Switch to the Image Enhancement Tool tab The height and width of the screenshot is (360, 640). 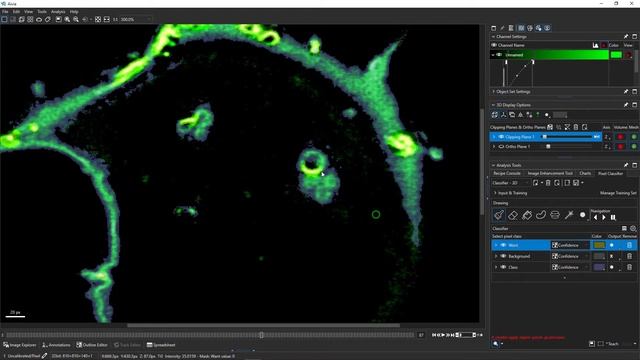(550, 173)
